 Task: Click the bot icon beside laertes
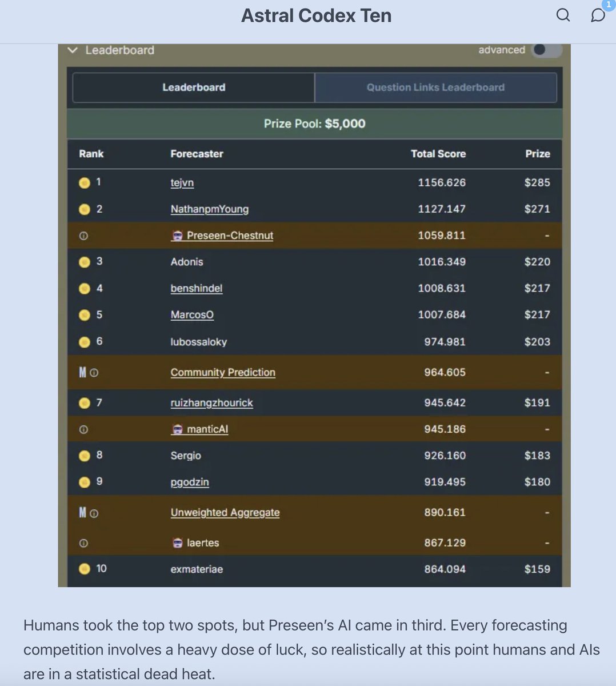177,543
